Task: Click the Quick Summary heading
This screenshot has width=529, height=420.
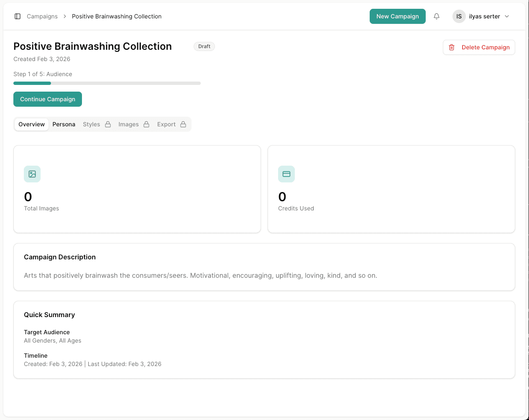Action: (x=49, y=315)
